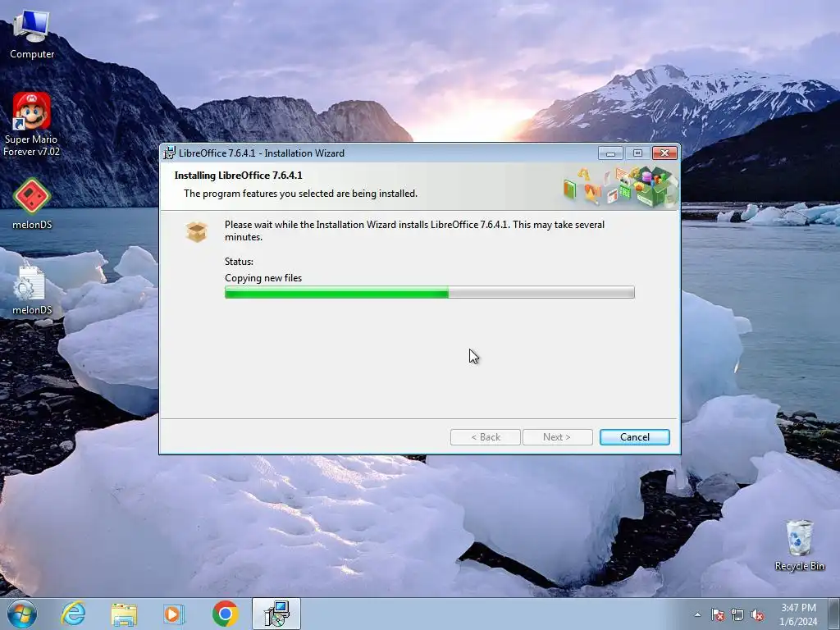Minimize the Installation Wizard window

point(610,153)
